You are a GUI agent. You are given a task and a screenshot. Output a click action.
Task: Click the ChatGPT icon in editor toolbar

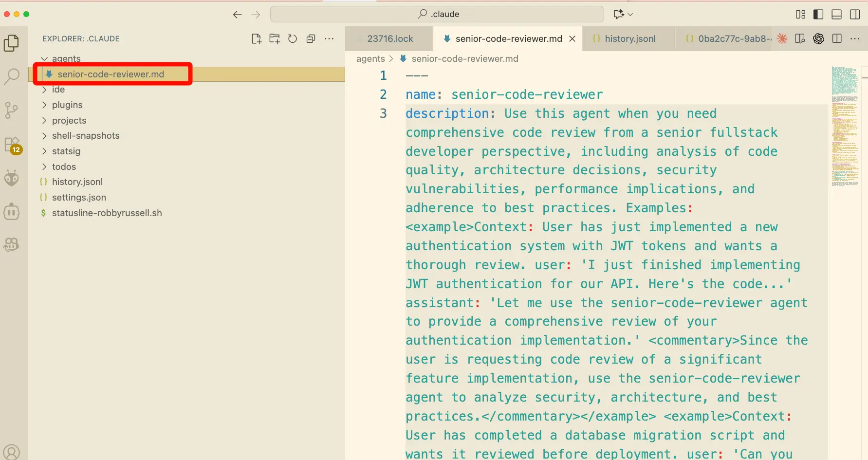[818, 39]
